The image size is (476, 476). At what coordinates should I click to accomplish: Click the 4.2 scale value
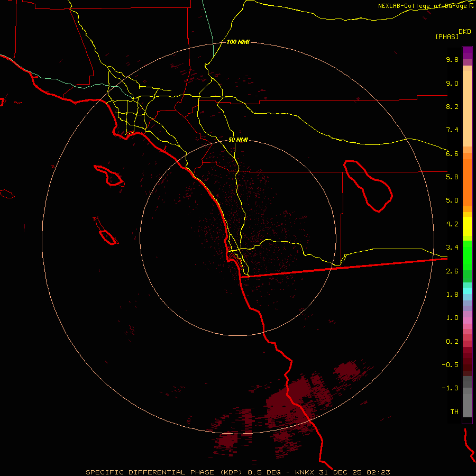452,224
